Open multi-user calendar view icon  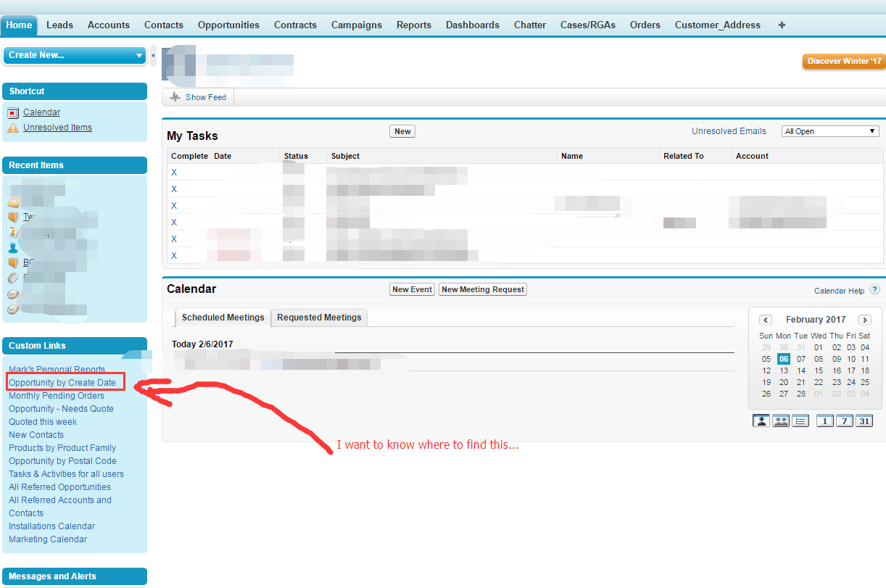(780, 421)
